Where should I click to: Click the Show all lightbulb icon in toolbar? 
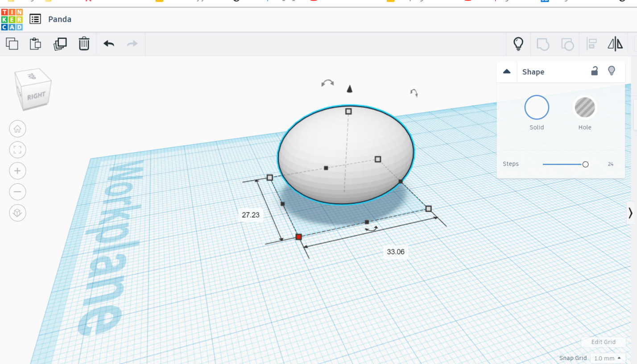coord(518,44)
